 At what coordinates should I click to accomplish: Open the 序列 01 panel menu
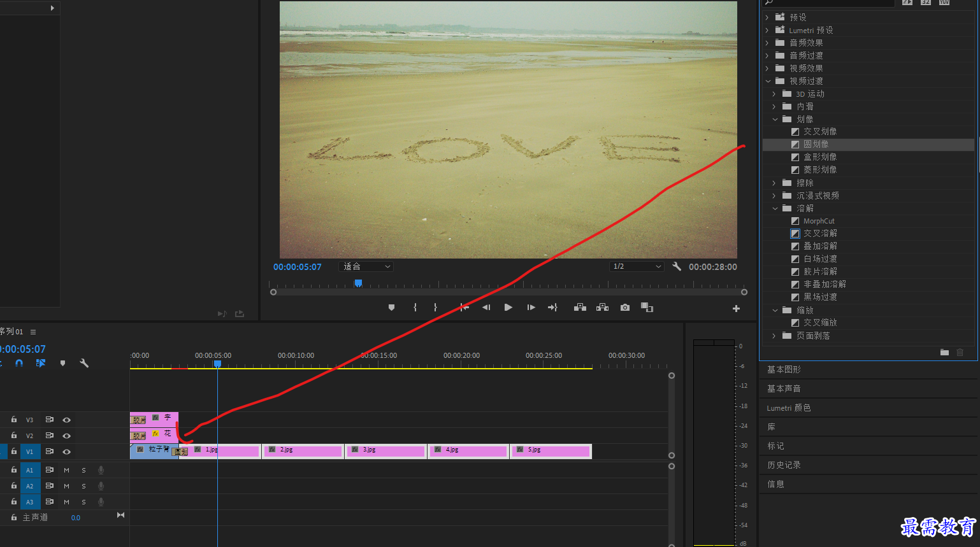33,332
